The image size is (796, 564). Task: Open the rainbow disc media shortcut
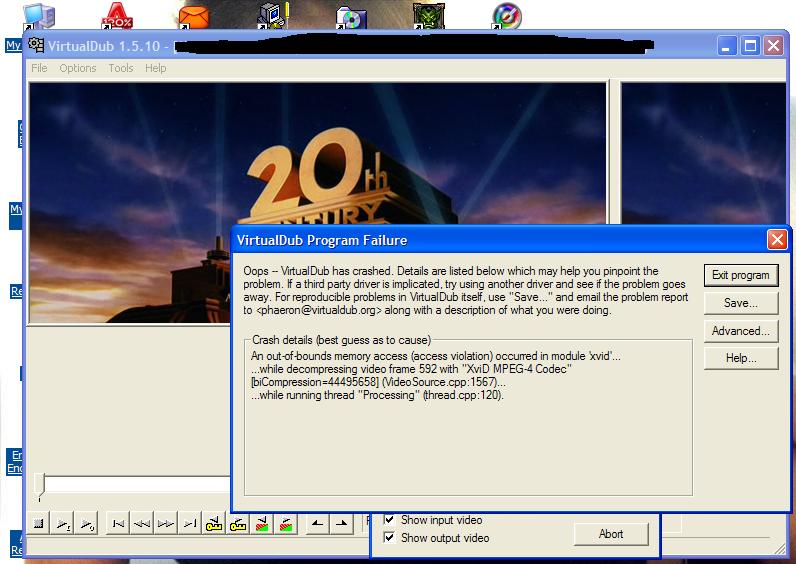click(x=507, y=15)
